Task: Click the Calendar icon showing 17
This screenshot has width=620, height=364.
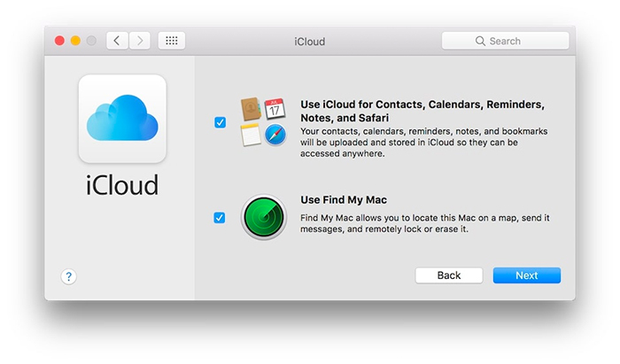Action: point(274,111)
